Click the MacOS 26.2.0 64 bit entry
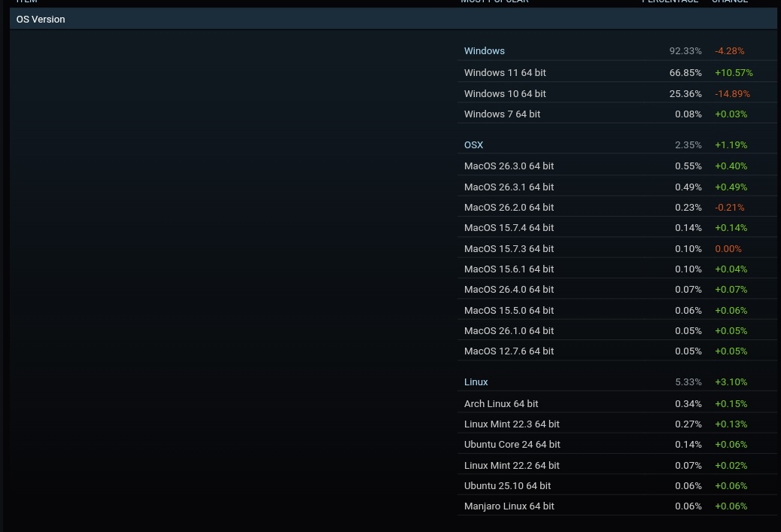Viewport: 781px width, 532px height. pyautogui.click(x=509, y=207)
